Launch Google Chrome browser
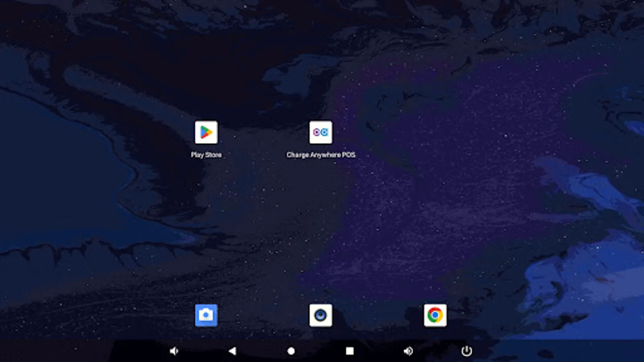The height and width of the screenshot is (362, 644). (x=435, y=315)
